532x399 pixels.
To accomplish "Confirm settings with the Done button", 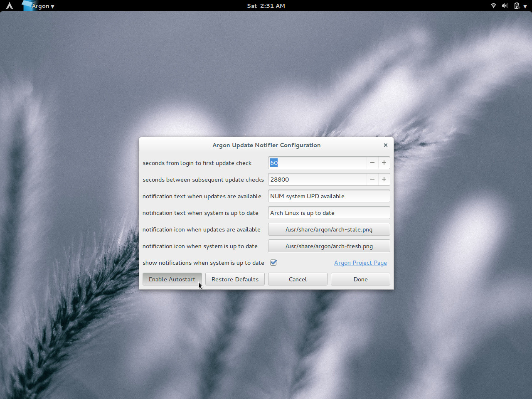I will (360, 279).
